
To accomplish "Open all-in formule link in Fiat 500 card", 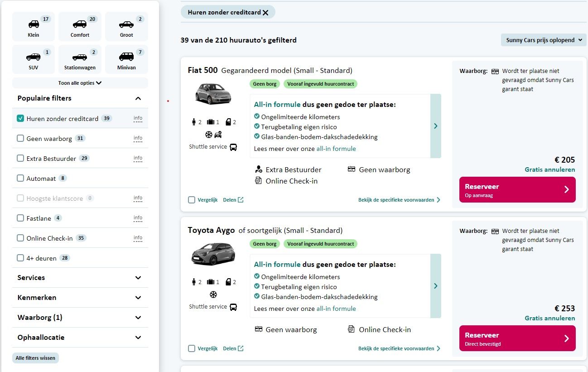I will click(x=336, y=149).
